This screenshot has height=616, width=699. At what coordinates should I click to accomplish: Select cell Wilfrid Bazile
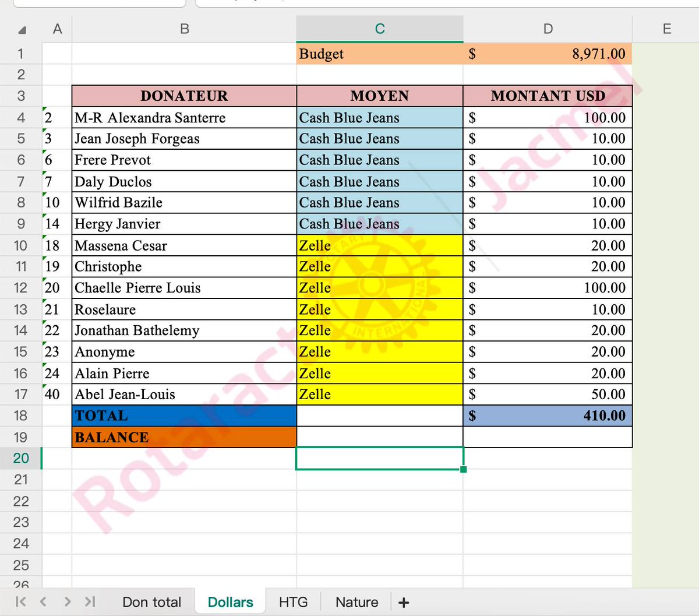click(184, 203)
